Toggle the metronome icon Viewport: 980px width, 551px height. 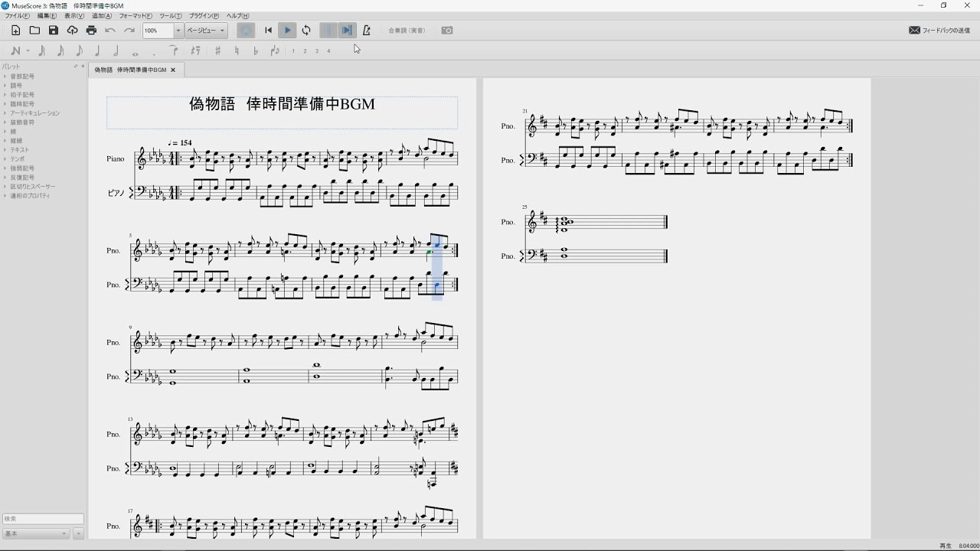point(366,31)
